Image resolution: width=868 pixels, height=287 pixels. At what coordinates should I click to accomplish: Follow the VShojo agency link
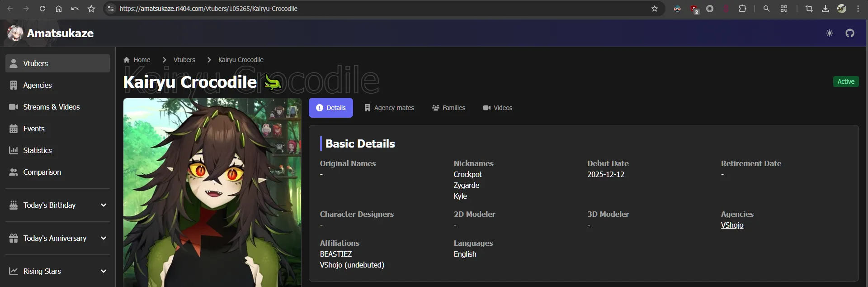coord(732,225)
